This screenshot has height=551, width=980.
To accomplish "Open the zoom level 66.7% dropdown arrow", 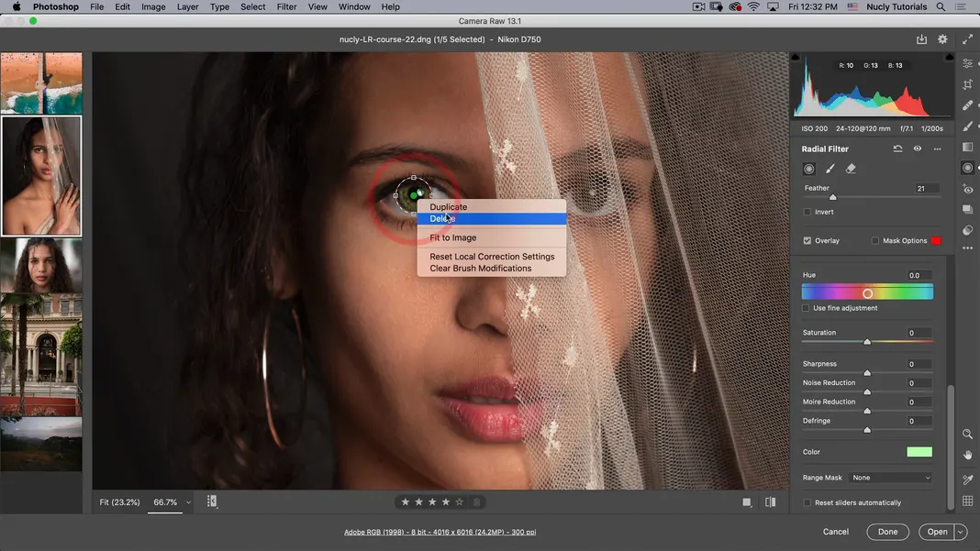I will (x=188, y=502).
